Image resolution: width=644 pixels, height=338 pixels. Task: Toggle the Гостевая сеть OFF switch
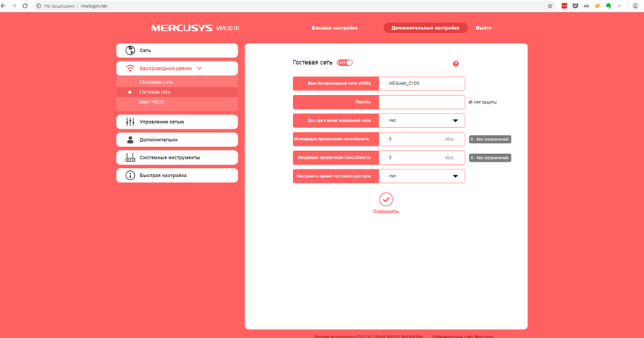344,63
